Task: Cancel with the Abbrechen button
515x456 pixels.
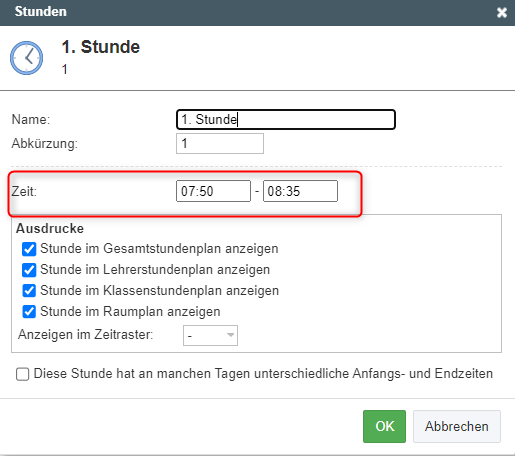Action: tap(457, 426)
